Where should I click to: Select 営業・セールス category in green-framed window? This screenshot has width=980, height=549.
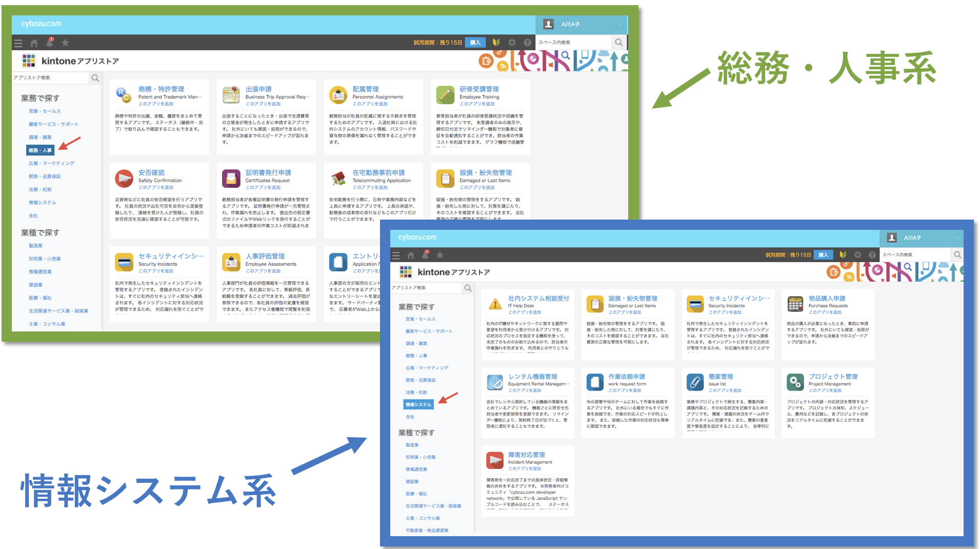[x=45, y=111]
